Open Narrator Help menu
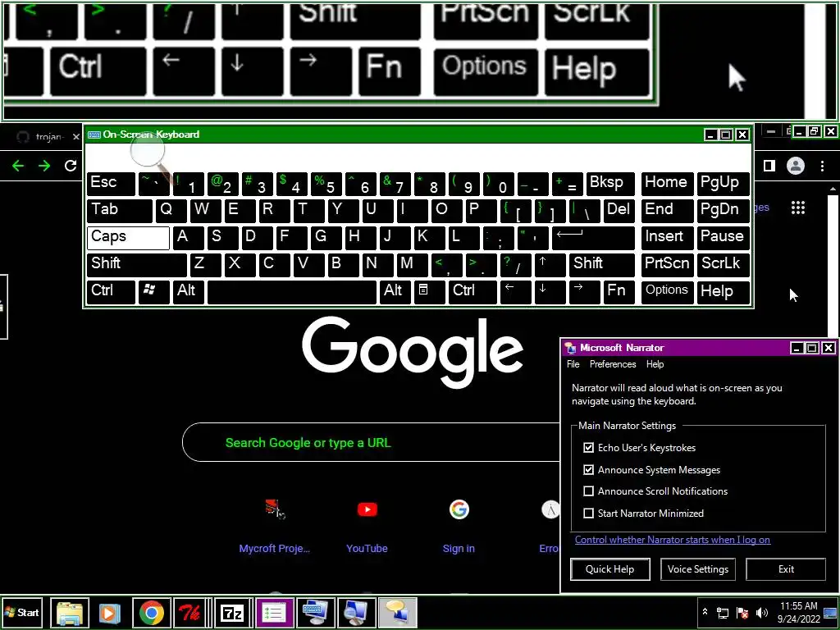The width and height of the screenshot is (840, 630). tap(655, 364)
